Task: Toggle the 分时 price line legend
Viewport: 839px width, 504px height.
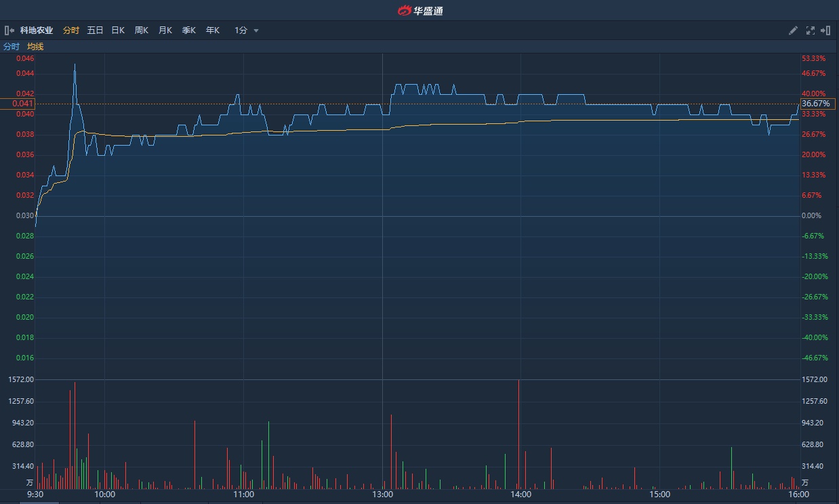Action: (12, 47)
